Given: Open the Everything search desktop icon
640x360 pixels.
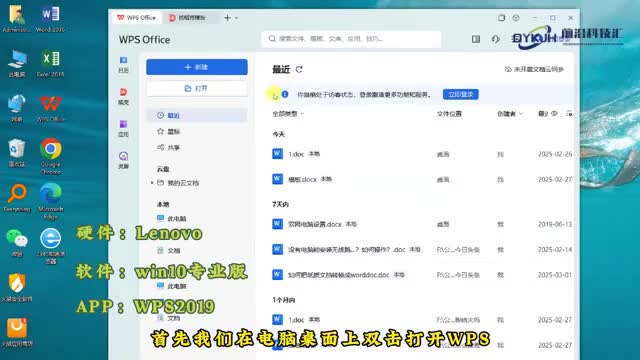Looking at the screenshot, I should [x=17, y=198].
